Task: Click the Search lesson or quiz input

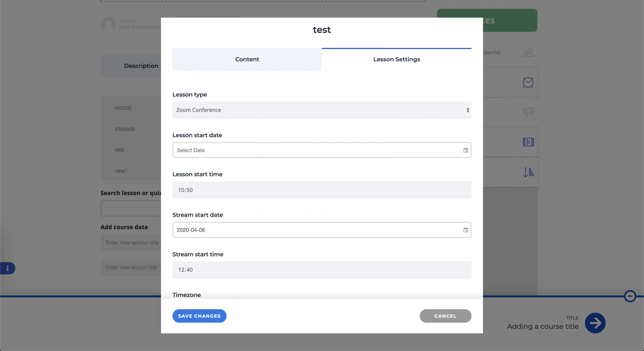Action: (x=131, y=209)
